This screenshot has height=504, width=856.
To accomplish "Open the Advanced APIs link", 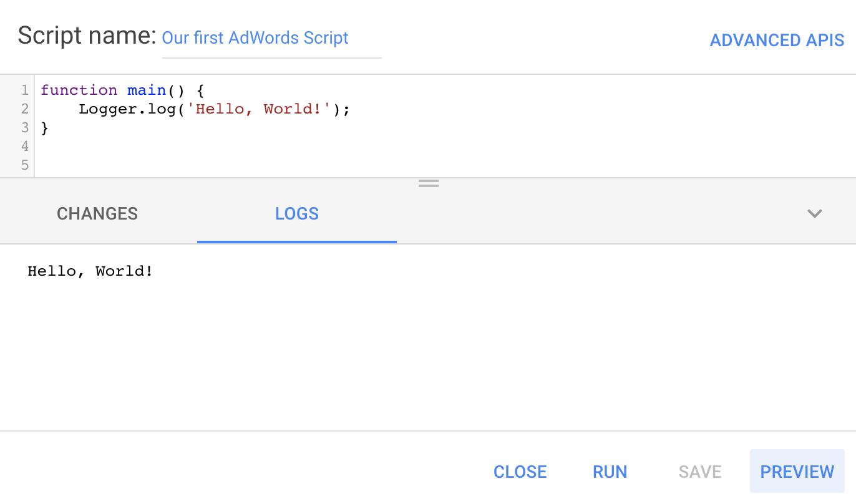I will [x=777, y=41].
